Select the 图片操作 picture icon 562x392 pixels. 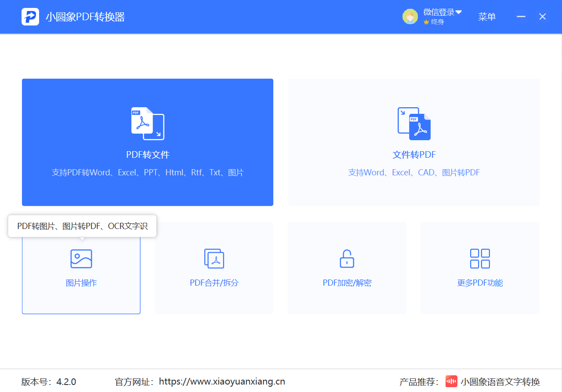[x=81, y=259]
